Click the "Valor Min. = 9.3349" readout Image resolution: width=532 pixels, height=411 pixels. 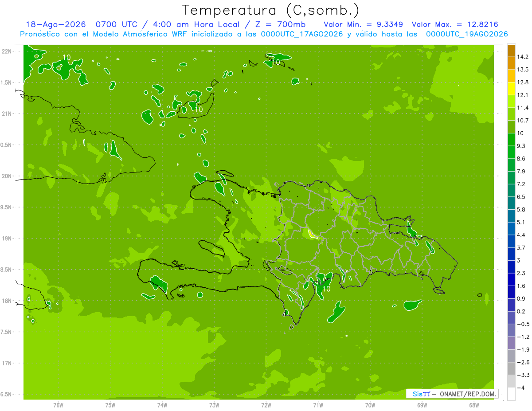363,24
